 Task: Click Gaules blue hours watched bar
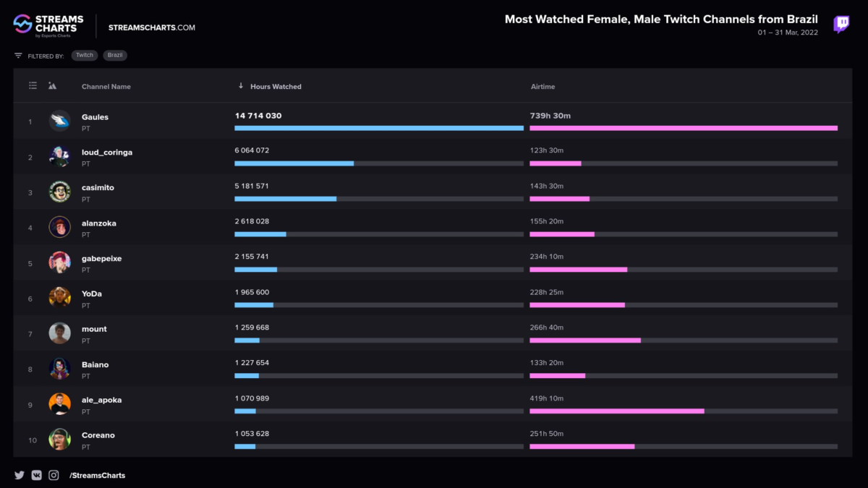tap(378, 128)
